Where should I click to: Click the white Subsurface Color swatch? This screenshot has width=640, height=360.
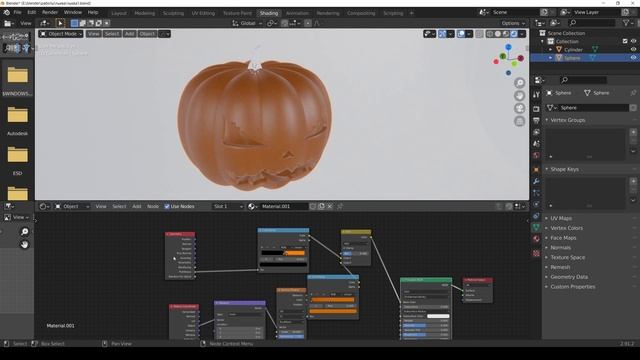pyautogui.click(x=438, y=316)
